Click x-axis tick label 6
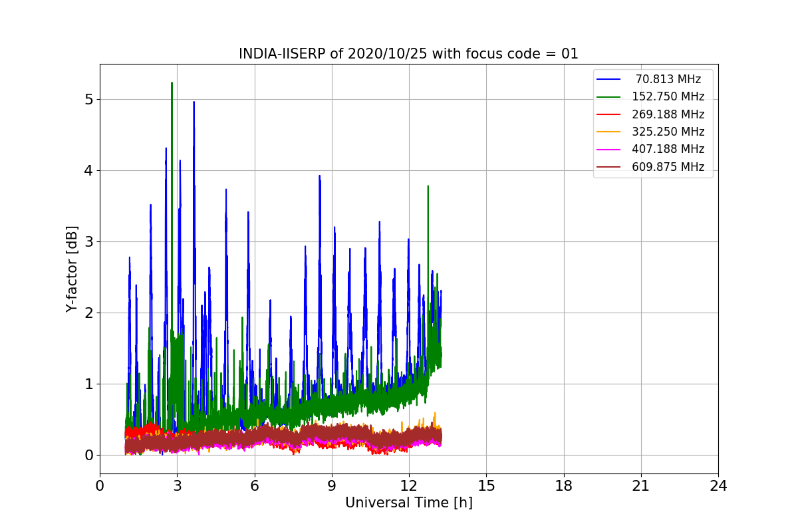 (x=254, y=486)
